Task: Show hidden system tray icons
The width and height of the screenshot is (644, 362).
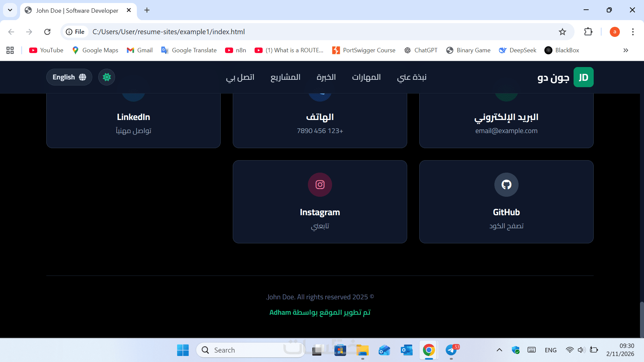Action: [499, 350]
